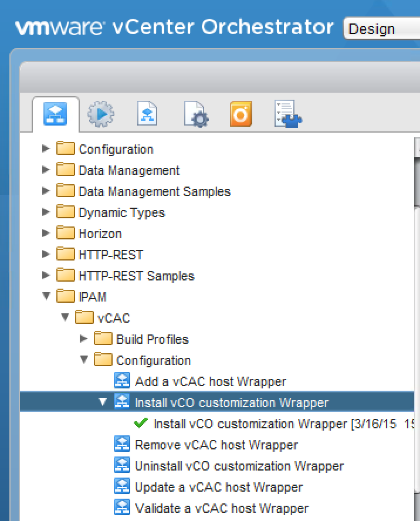The height and width of the screenshot is (521, 420).
Task: Collapse the Configuration folder under vCAC
Action: point(84,360)
